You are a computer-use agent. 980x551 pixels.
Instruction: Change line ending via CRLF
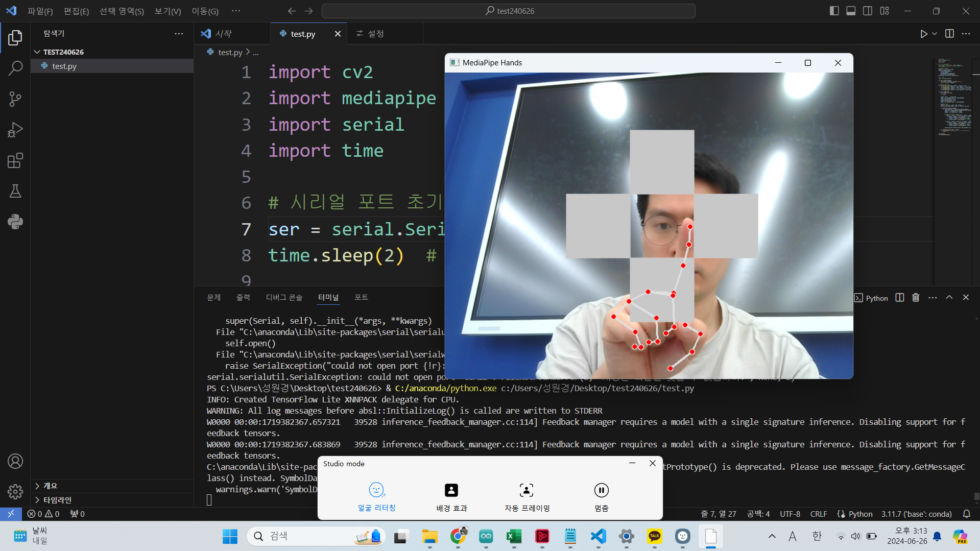tap(819, 514)
